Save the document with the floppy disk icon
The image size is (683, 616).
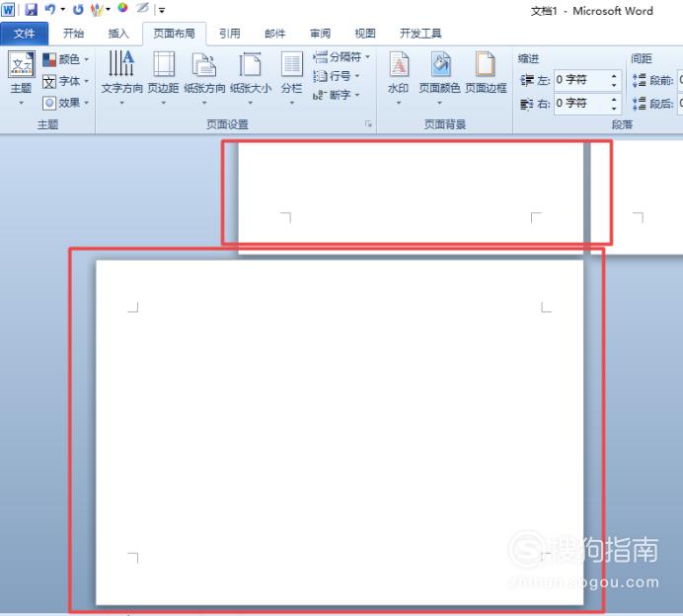pos(31,9)
